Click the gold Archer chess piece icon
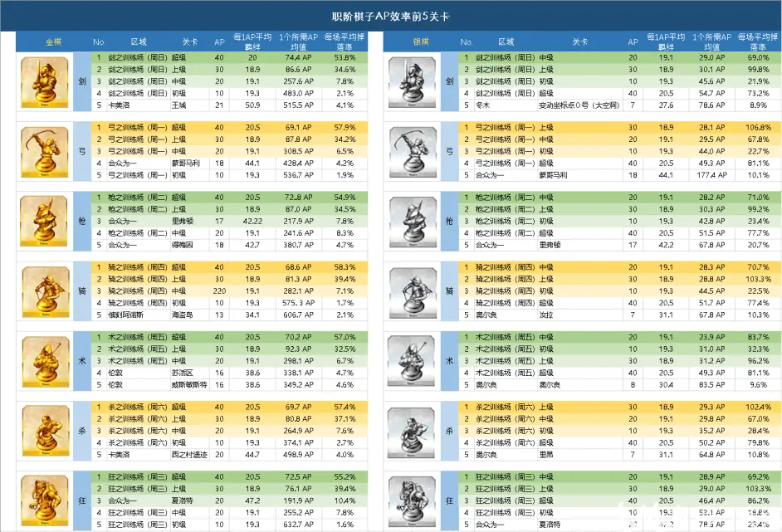This screenshot has width=782, height=532. [45, 152]
